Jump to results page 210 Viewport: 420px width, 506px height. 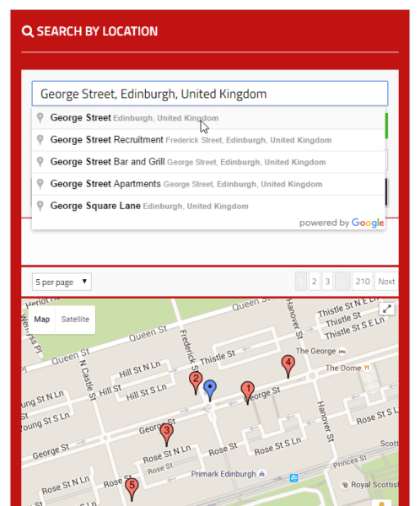pos(363,282)
